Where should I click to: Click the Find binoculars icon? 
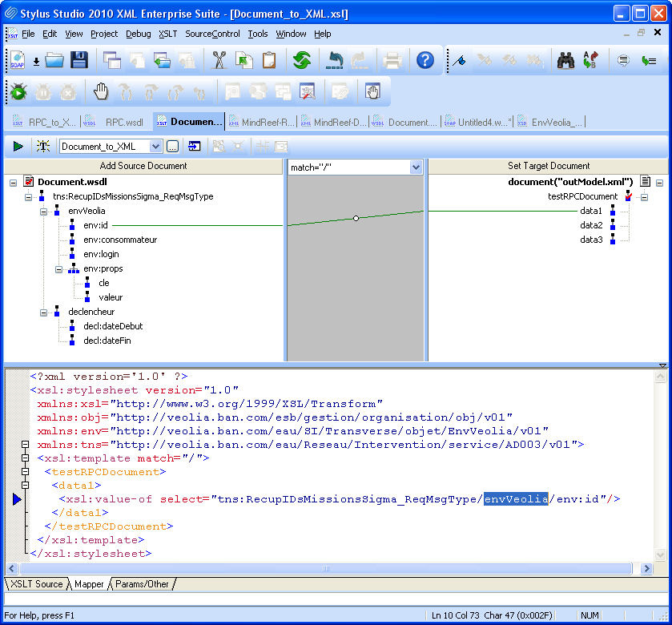click(x=565, y=60)
